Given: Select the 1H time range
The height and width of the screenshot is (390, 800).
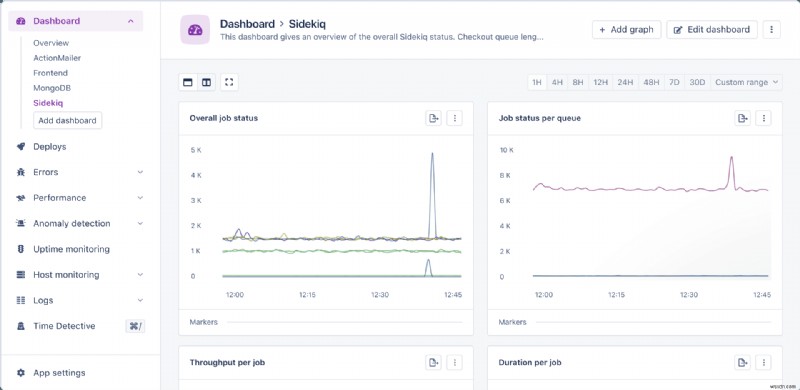Looking at the screenshot, I should [537, 82].
